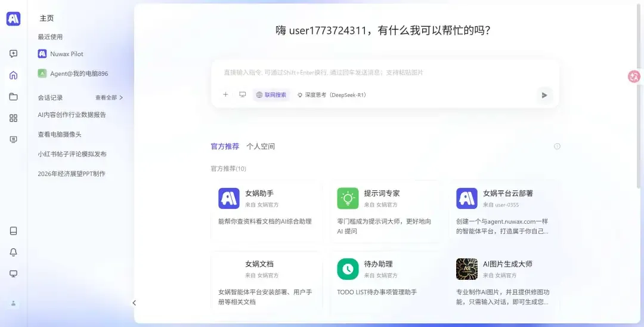The height and width of the screenshot is (327, 644).
Task: Open conversation AI内容创作行业数据报告
Action: pos(72,115)
